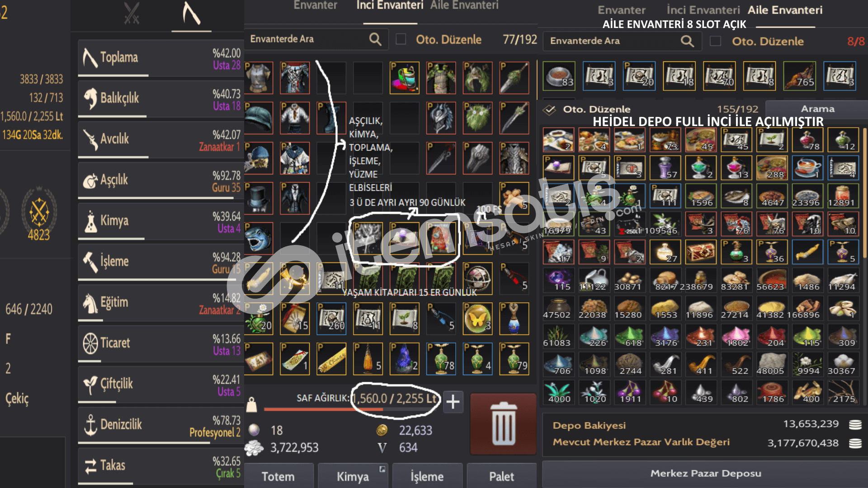868x488 pixels.
Task: Click the shark head costume item
Action: pyautogui.click(x=259, y=238)
